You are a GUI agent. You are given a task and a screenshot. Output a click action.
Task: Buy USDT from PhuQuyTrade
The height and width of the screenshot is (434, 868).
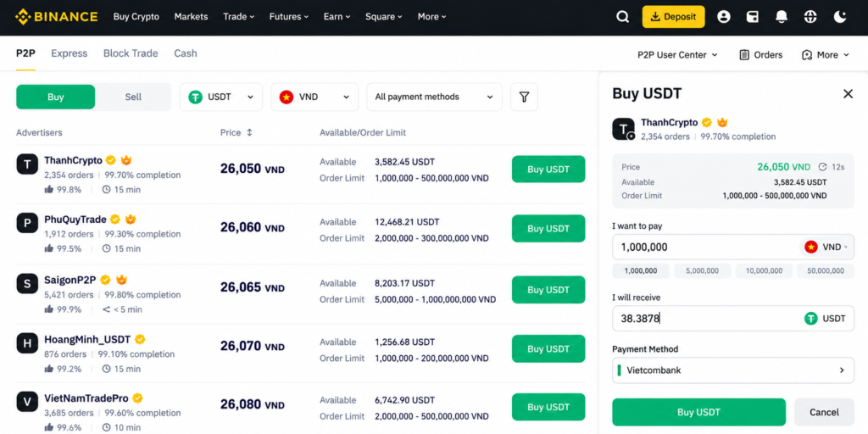548,229
